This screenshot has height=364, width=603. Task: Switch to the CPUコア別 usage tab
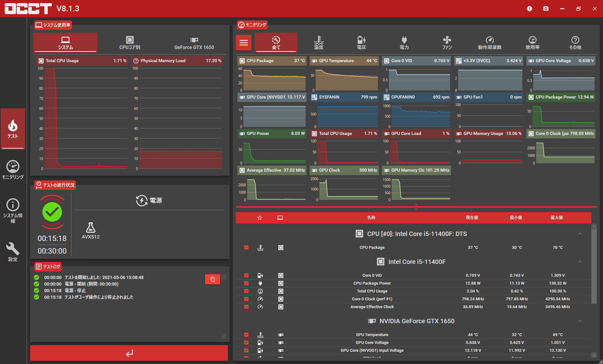(x=130, y=43)
